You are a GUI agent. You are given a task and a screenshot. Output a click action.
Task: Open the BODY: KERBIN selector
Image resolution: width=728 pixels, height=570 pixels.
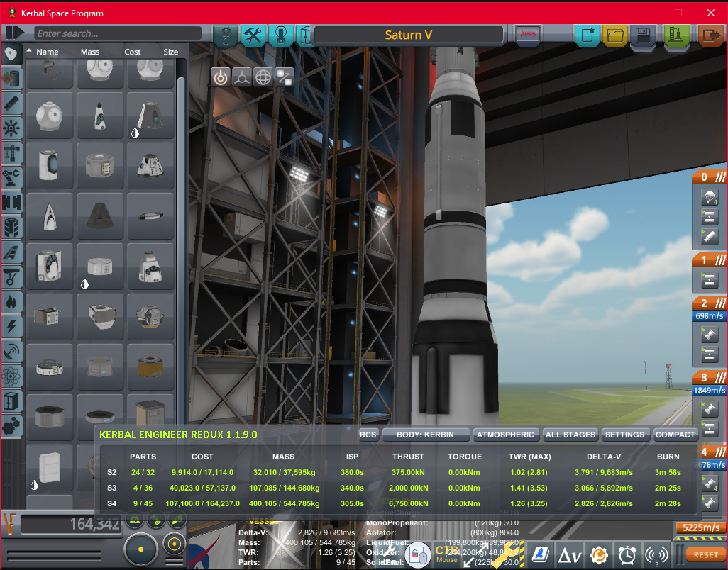pyautogui.click(x=426, y=435)
